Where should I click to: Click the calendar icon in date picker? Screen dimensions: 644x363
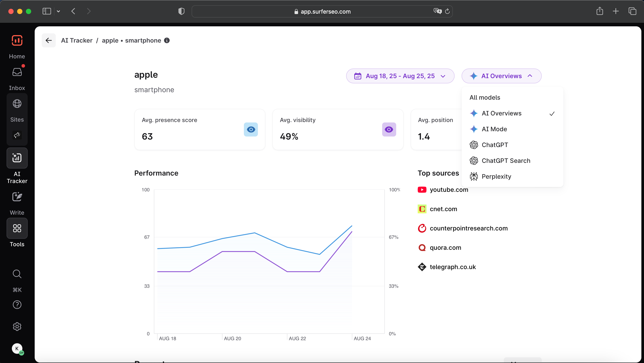tap(358, 76)
